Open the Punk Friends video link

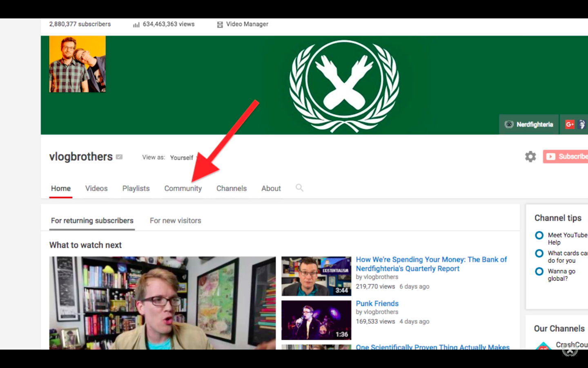pyautogui.click(x=377, y=303)
